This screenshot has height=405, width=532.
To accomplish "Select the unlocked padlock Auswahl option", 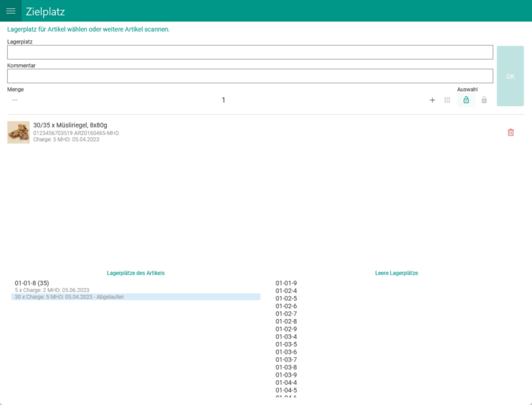I will [466, 100].
